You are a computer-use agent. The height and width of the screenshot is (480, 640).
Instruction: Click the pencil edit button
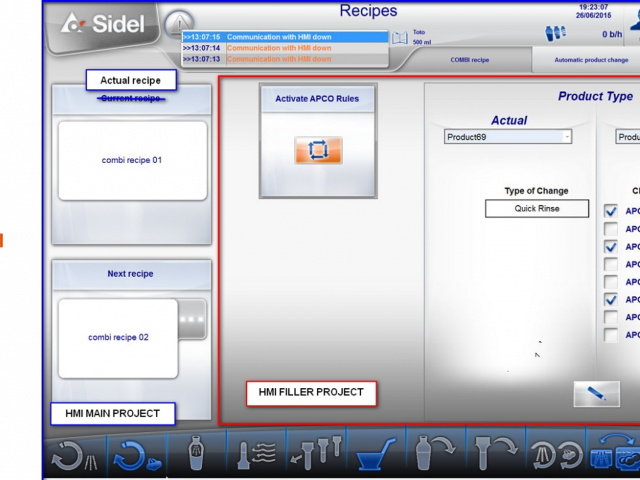(596, 394)
